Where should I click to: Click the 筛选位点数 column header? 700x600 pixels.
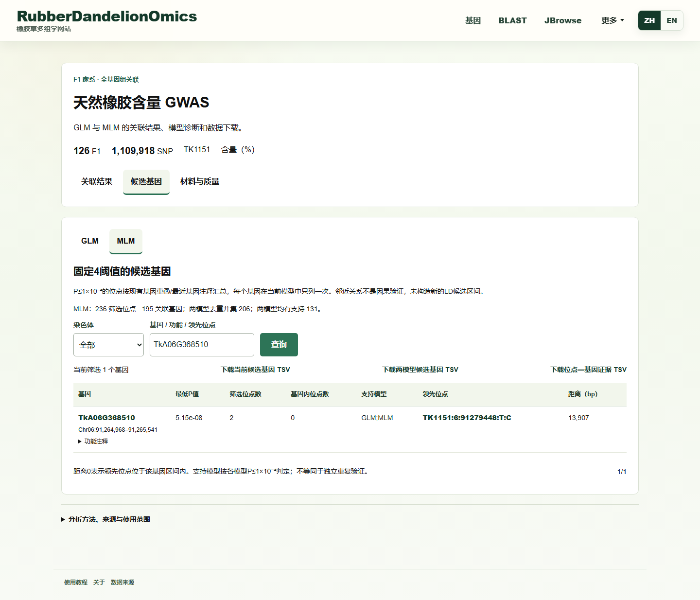click(x=245, y=394)
